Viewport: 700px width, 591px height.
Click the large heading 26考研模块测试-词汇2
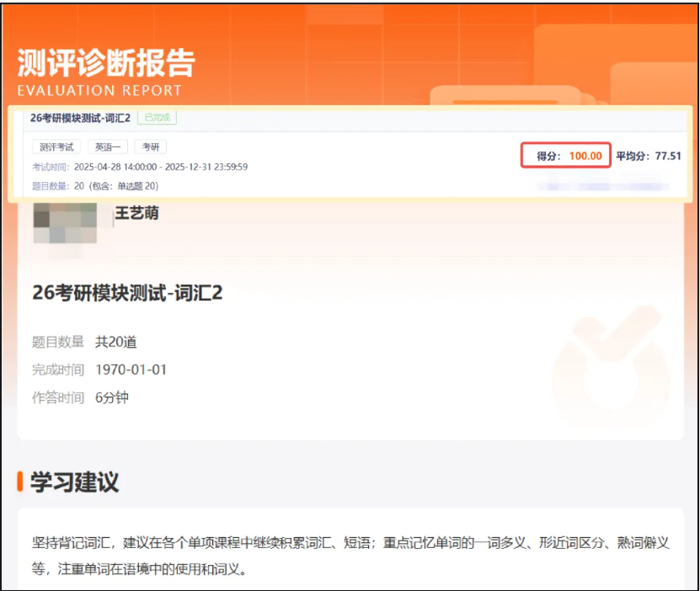coord(127,293)
